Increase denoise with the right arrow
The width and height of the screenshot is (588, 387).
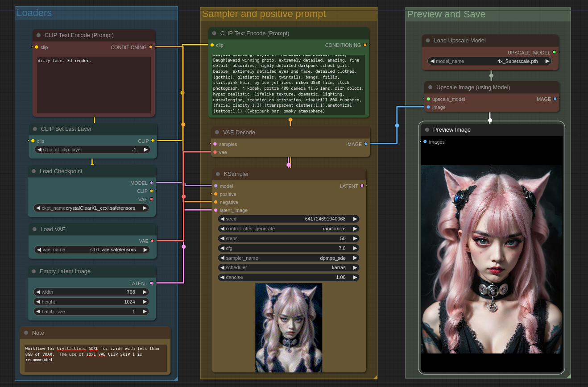click(x=355, y=277)
